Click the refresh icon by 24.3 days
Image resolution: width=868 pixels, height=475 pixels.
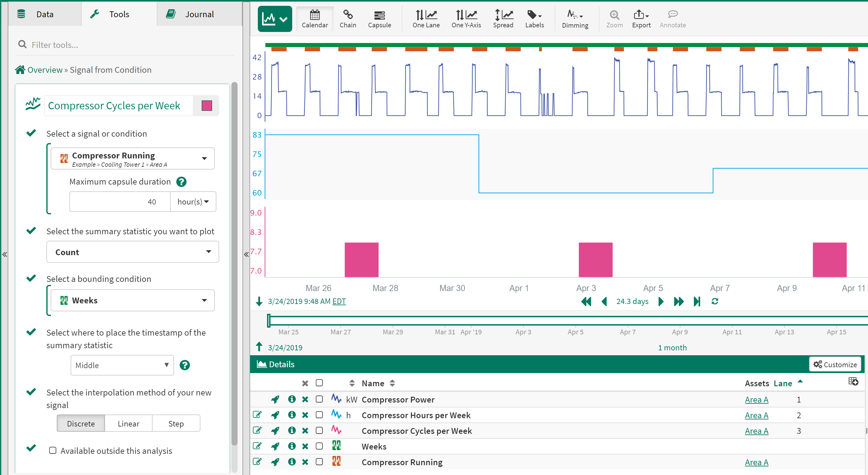tap(715, 302)
